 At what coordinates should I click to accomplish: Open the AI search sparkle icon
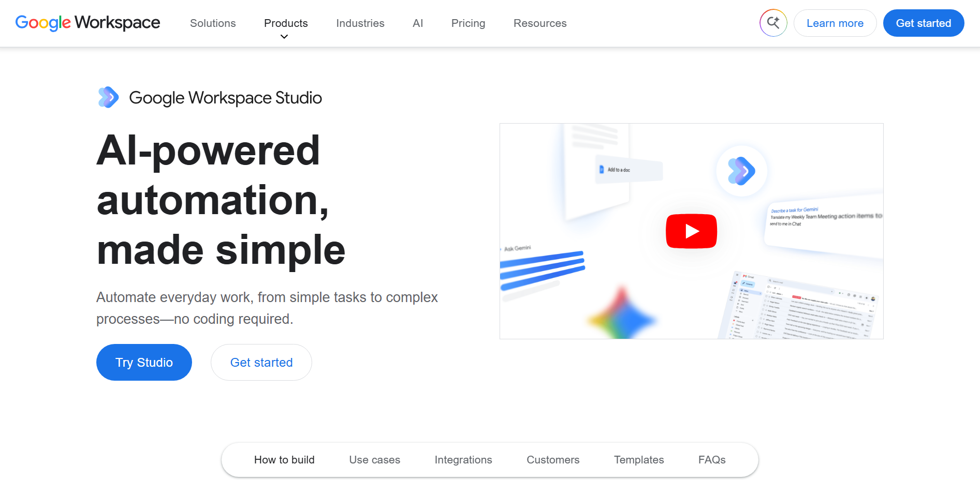coord(773,23)
